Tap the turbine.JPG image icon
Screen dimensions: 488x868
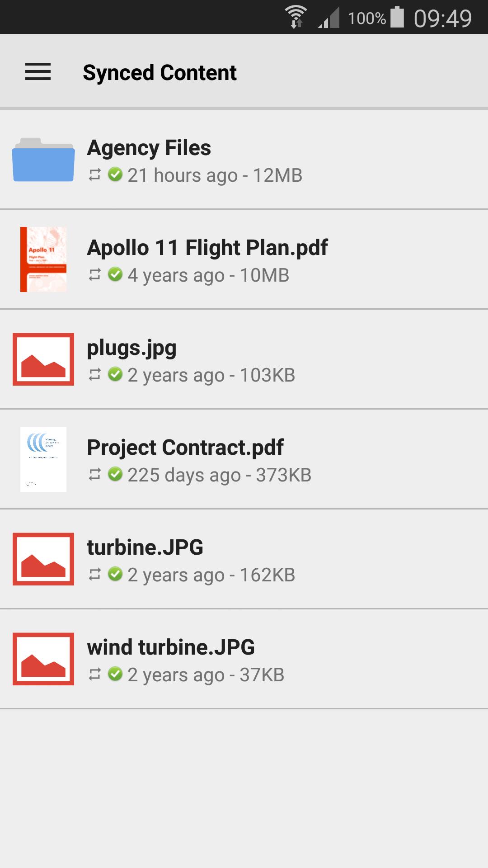tap(43, 559)
